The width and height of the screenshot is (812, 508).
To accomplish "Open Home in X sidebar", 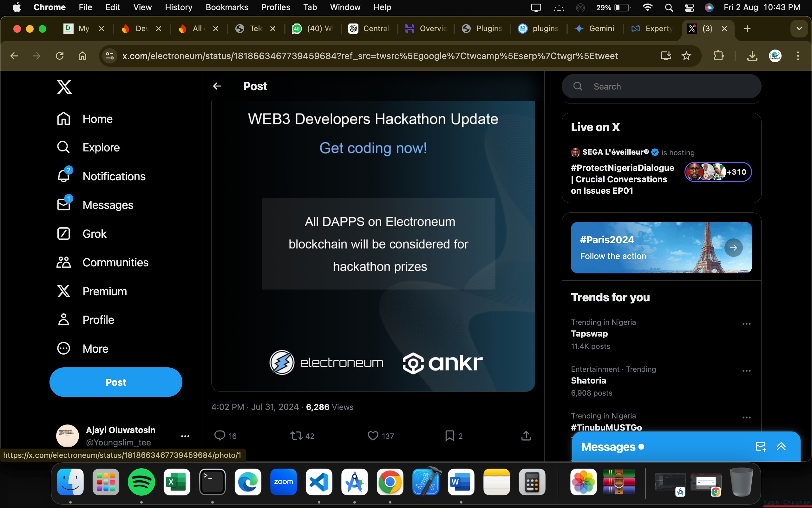I will (85, 119).
